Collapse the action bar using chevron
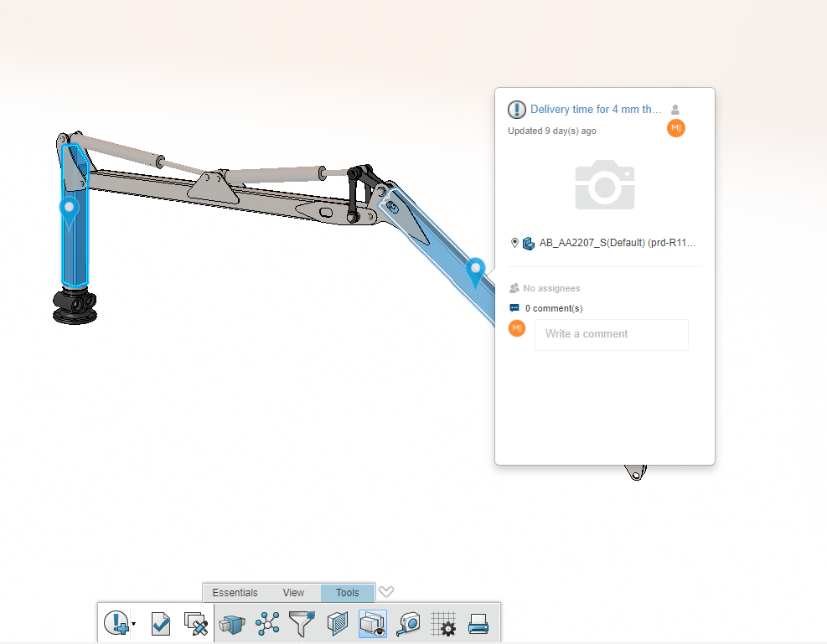Viewport: 827px width, 644px height. pos(385,592)
